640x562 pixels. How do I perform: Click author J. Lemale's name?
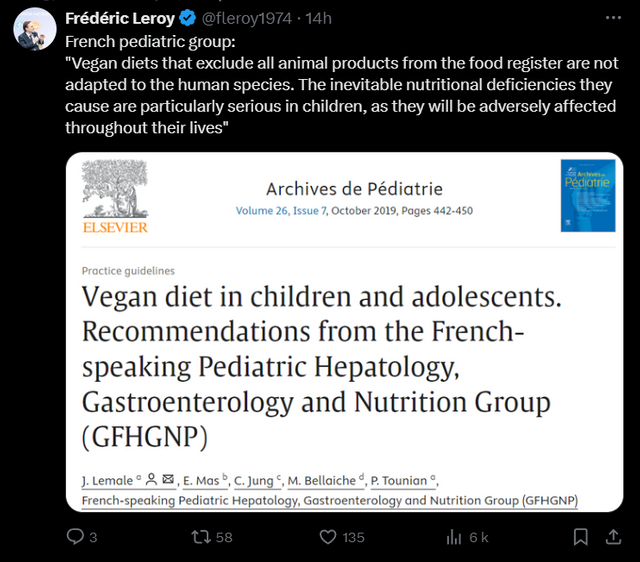pyautogui.click(x=107, y=480)
